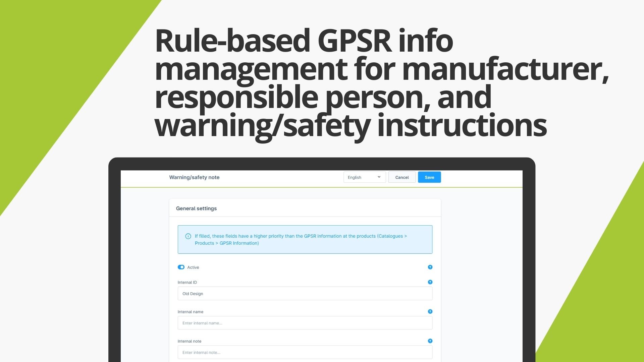
Task: Open help icon for Internal note
Action: pyautogui.click(x=430, y=341)
